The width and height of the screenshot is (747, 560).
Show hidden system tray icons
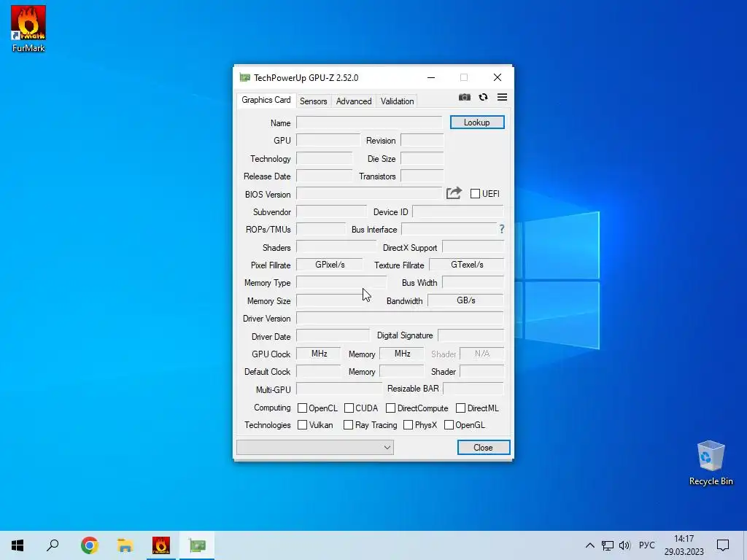[589, 545]
